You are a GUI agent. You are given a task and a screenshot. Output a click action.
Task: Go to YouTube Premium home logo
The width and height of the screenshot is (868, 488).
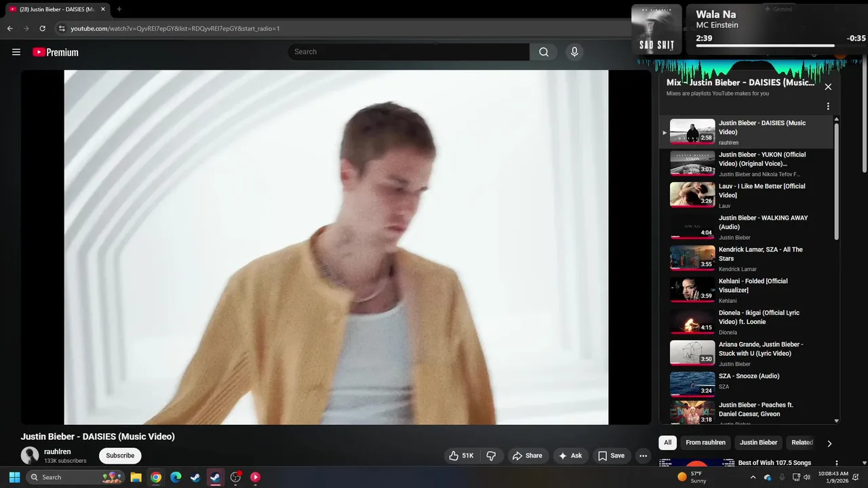pyautogui.click(x=56, y=52)
